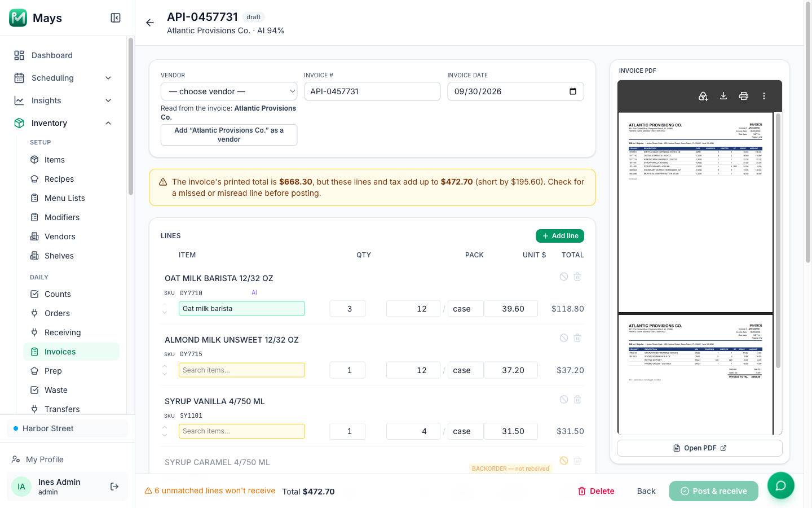
Task: Open PDF viewer more options menu
Action: [764, 96]
